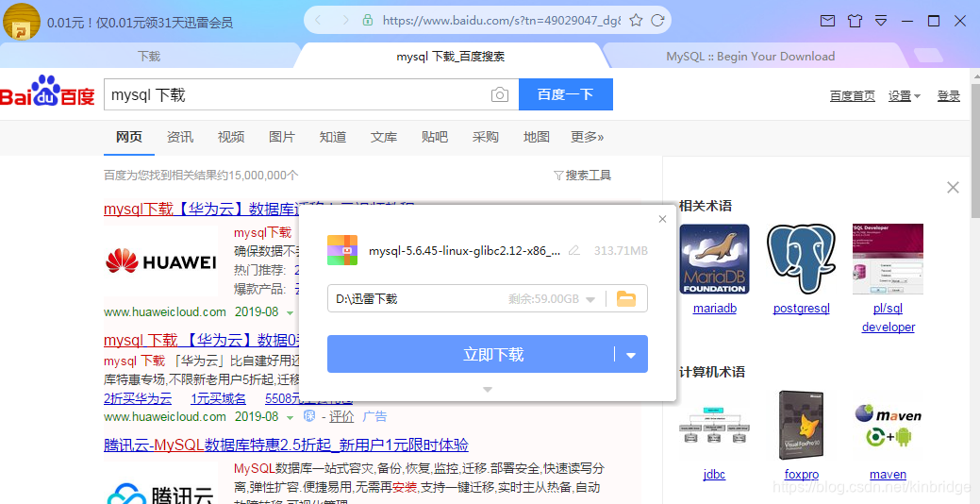The width and height of the screenshot is (980, 504).
Task: Reload page with the refresh icon
Action: click(x=657, y=21)
